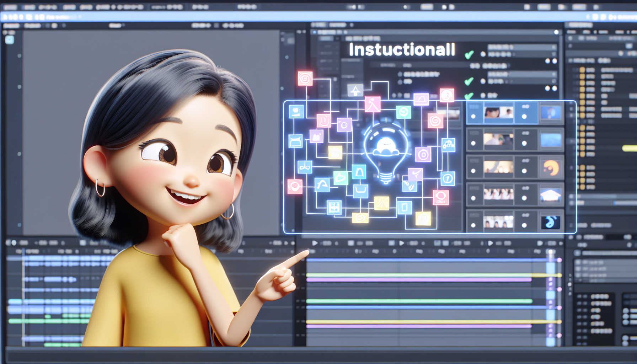This screenshot has height=364, width=637.
Task: Click the pink spiral node at graph top-left
Action: [305, 79]
